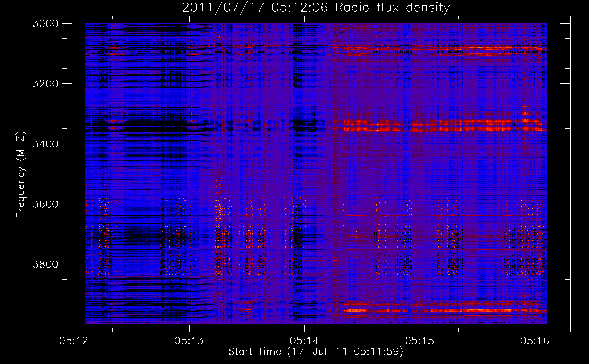Click the '05:15' time axis label
589x364 pixels.
coord(419,341)
